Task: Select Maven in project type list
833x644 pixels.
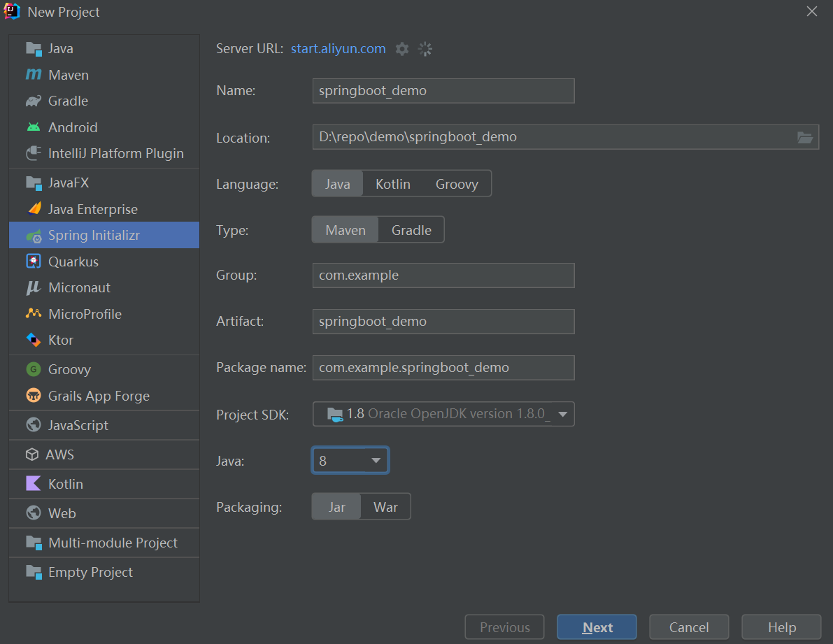Action: [x=104, y=75]
